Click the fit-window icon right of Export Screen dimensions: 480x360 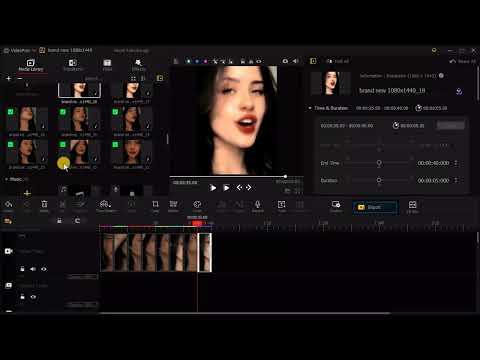(x=413, y=206)
